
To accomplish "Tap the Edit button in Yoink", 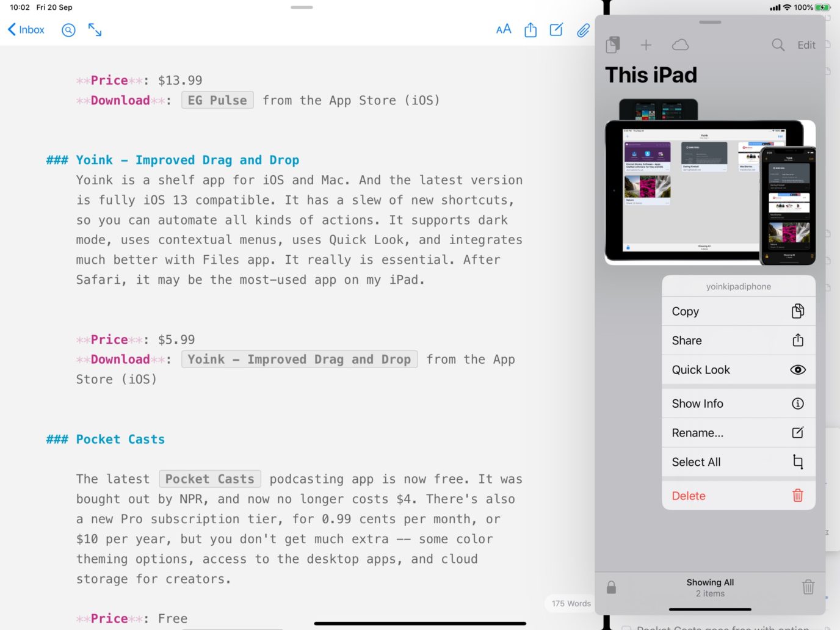I will [x=806, y=45].
